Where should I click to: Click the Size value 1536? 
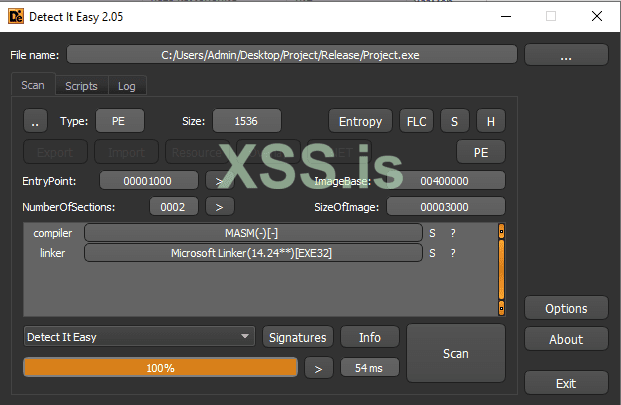pos(247,121)
